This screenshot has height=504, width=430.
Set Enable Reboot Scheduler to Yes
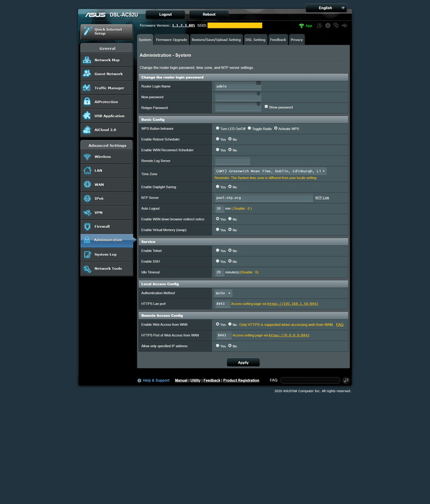[218, 139]
